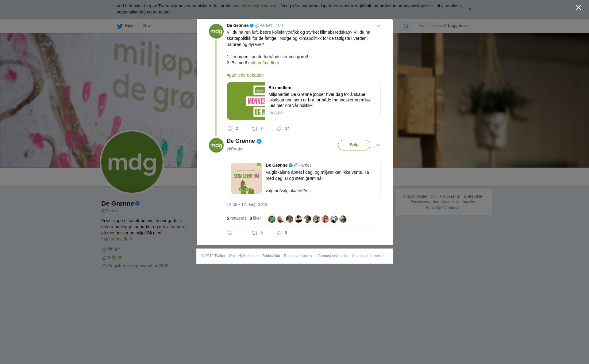Open the #partilederdebatten hashtag
Image resolution: width=589 pixels, height=364 pixels.
pyautogui.click(x=245, y=75)
